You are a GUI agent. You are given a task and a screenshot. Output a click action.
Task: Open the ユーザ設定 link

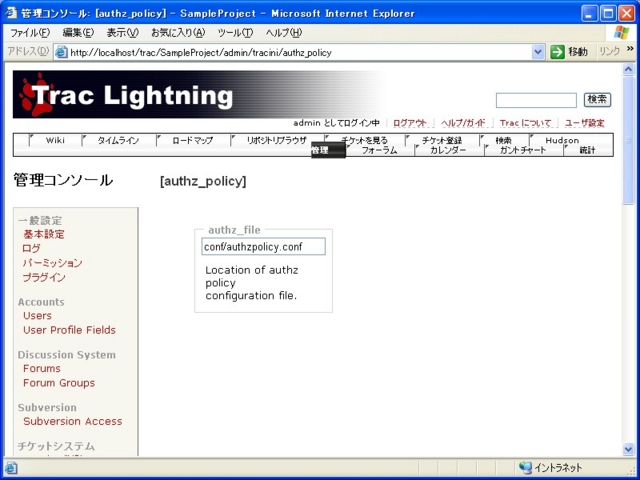(584, 123)
